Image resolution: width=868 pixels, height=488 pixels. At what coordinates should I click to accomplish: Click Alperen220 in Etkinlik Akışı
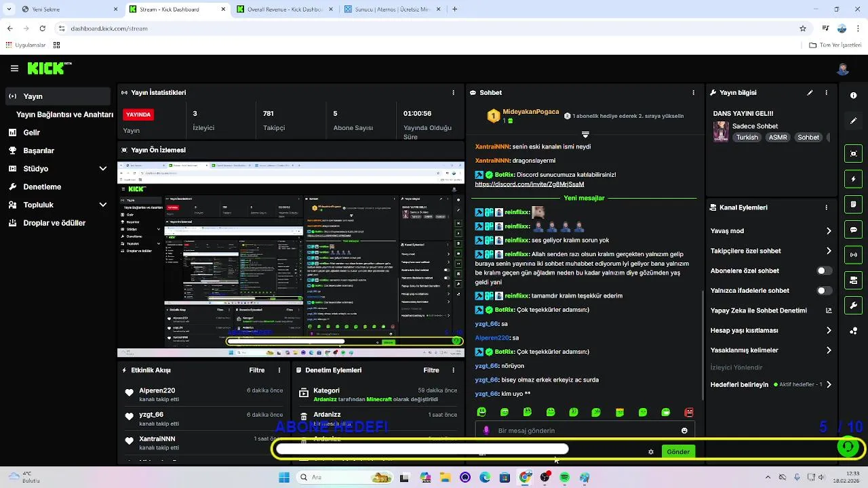coord(157,390)
